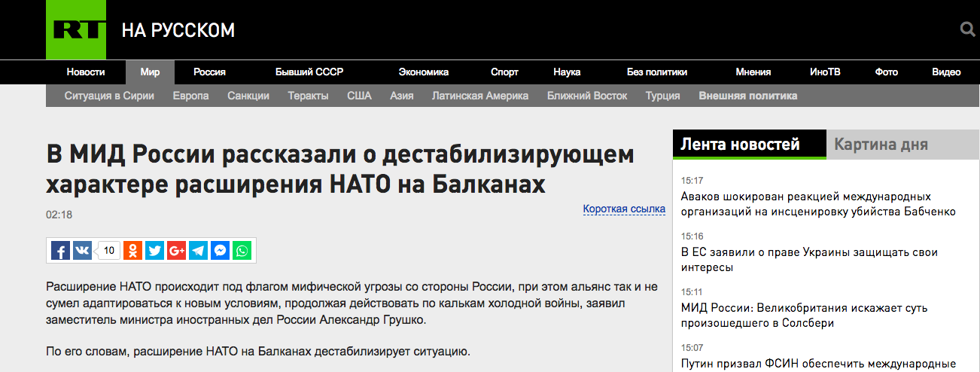Open the Европа subsection
The width and height of the screenshot is (980, 372).
190,96
